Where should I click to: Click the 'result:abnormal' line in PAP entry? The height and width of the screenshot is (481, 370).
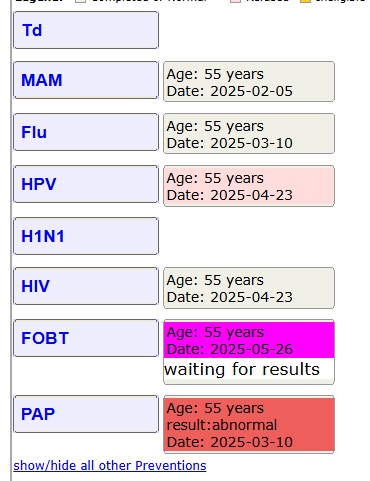(222, 425)
